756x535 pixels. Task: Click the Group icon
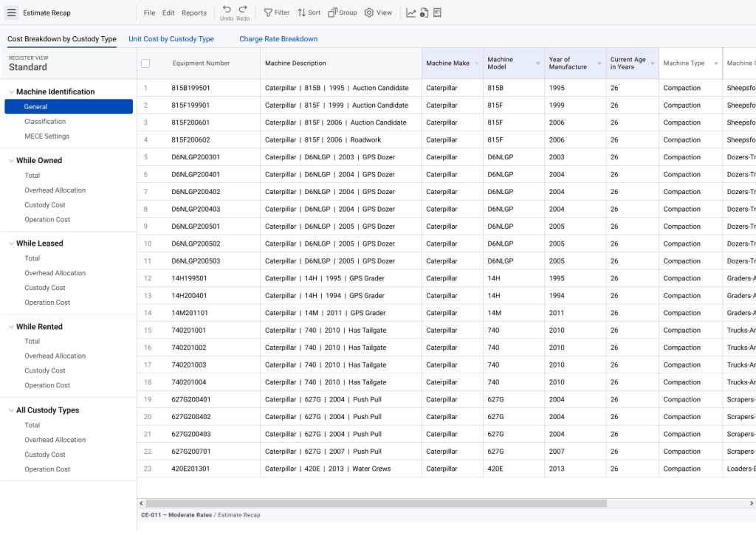(x=341, y=13)
